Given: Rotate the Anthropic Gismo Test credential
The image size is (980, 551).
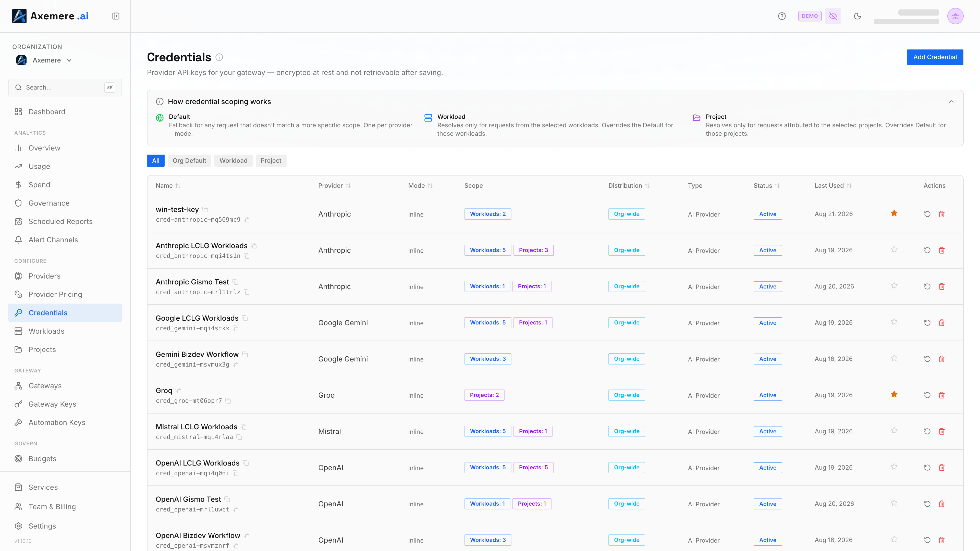Looking at the screenshot, I should [x=927, y=286].
